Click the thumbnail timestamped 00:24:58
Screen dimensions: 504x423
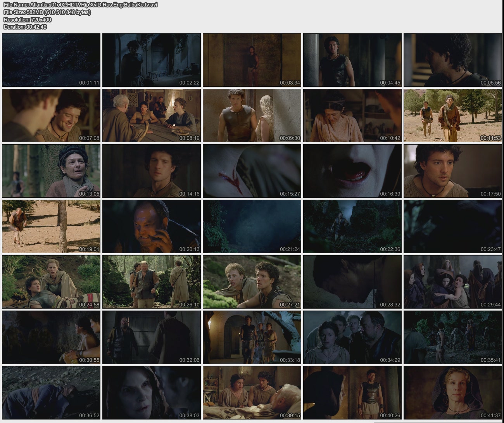coord(51,282)
